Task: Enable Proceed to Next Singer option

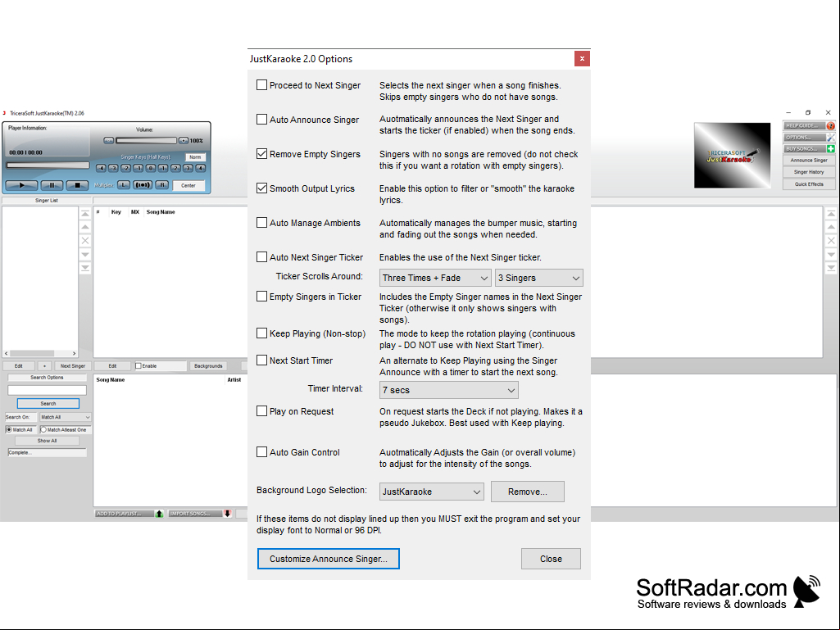Action: [x=262, y=84]
